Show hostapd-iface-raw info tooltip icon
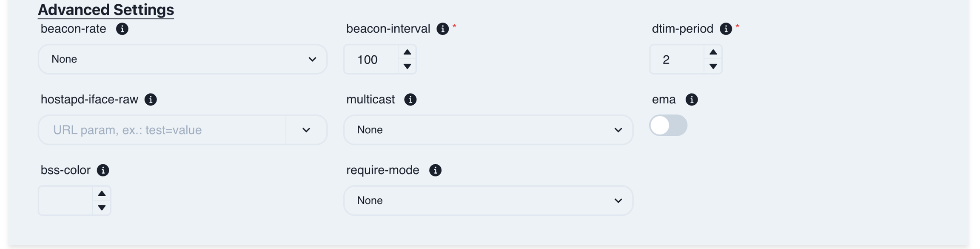 (x=151, y=100)
